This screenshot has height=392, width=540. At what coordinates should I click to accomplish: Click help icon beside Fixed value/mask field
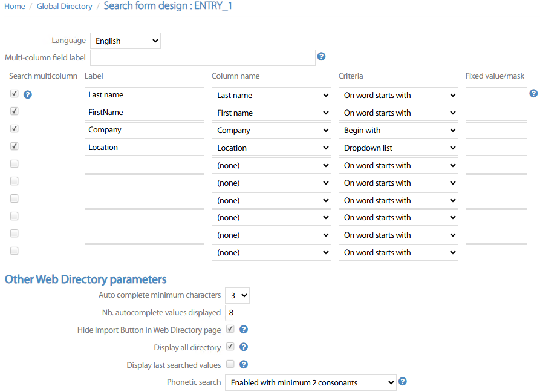[x=533, y=94]
